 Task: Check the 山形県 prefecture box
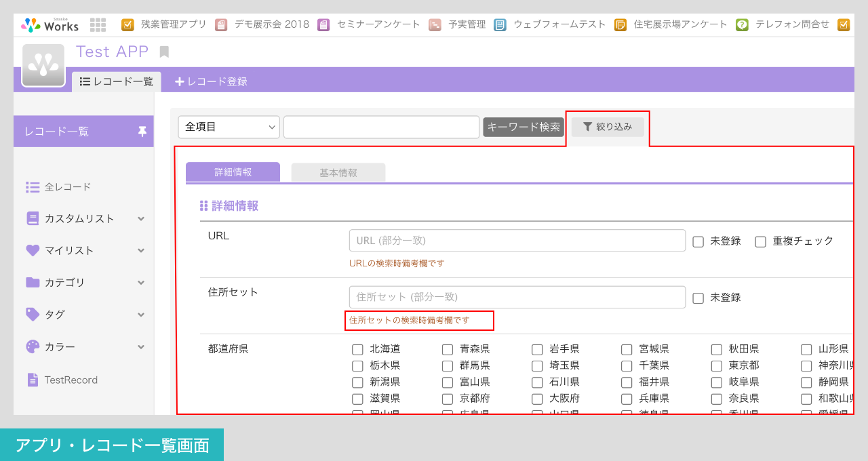pyautogui.click(x=806, y=350)
